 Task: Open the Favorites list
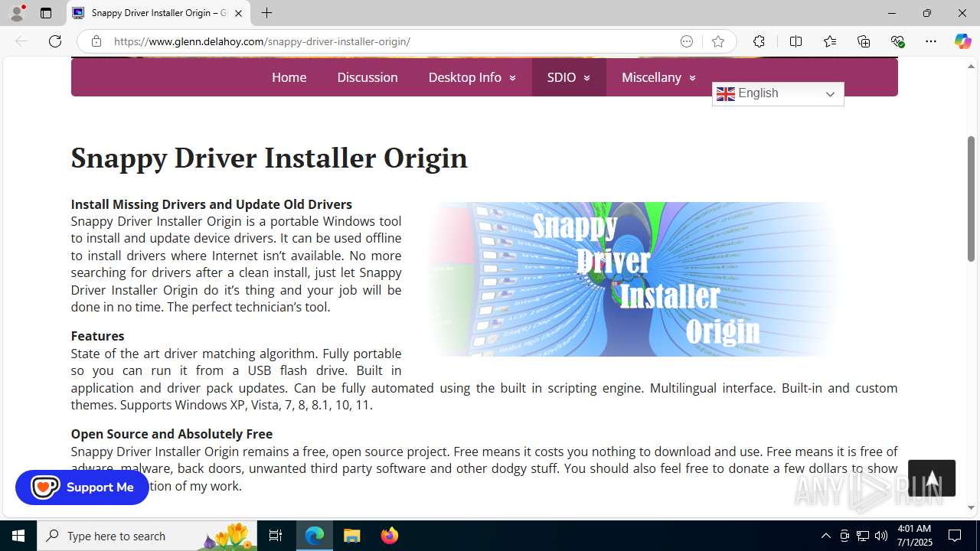[x=830, y=41]
